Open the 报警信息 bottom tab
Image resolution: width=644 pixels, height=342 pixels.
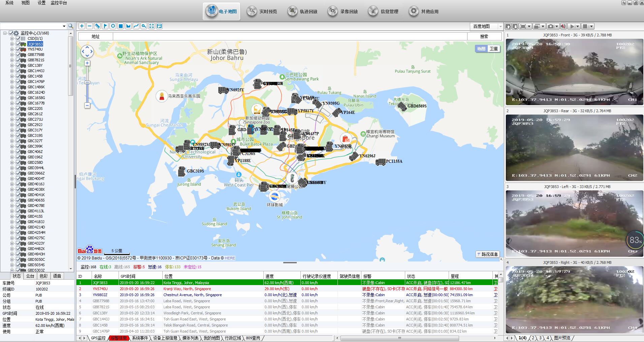[119, 338]
